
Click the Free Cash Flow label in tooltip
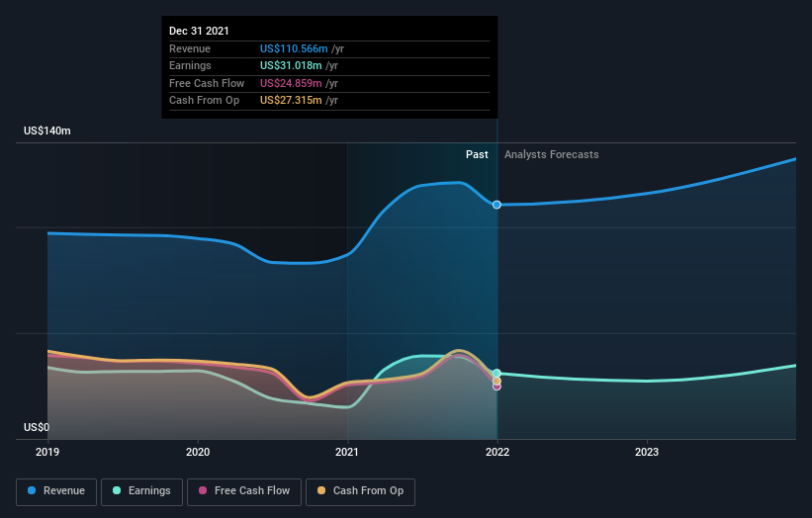click(207, 83)
